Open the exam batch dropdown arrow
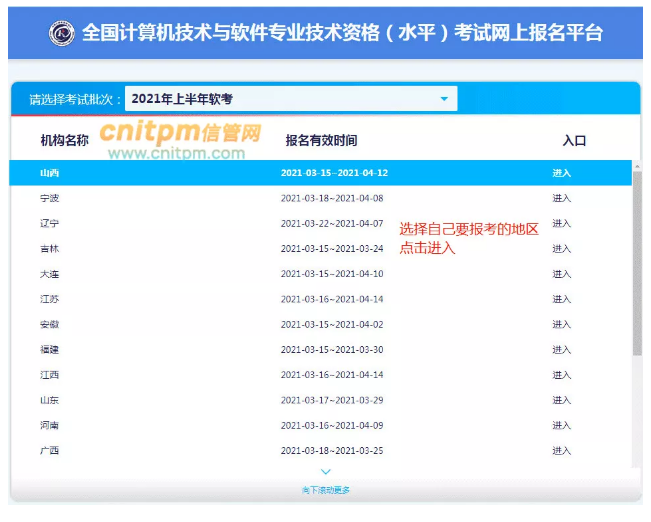 click(x=444, y=99)
